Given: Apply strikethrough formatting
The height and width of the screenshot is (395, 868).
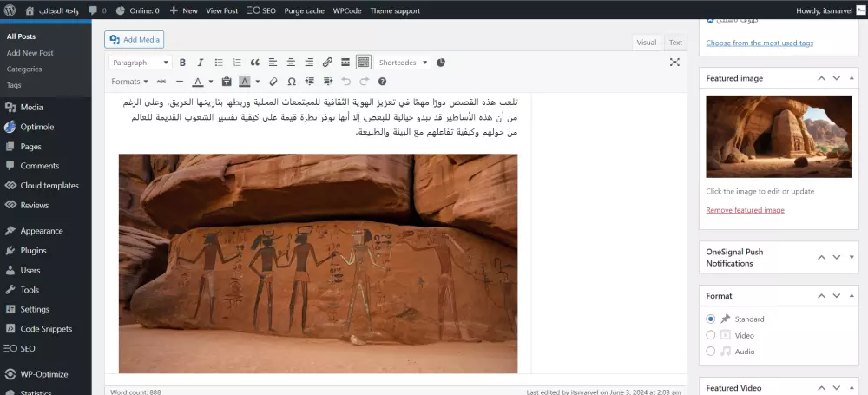Looking at the screenshot, I should pos(161,82).
